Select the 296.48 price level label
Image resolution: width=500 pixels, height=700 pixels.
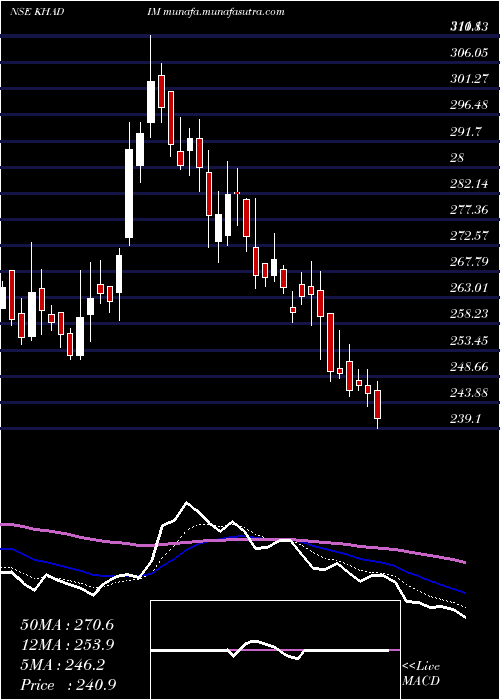[x=468, y=106]
